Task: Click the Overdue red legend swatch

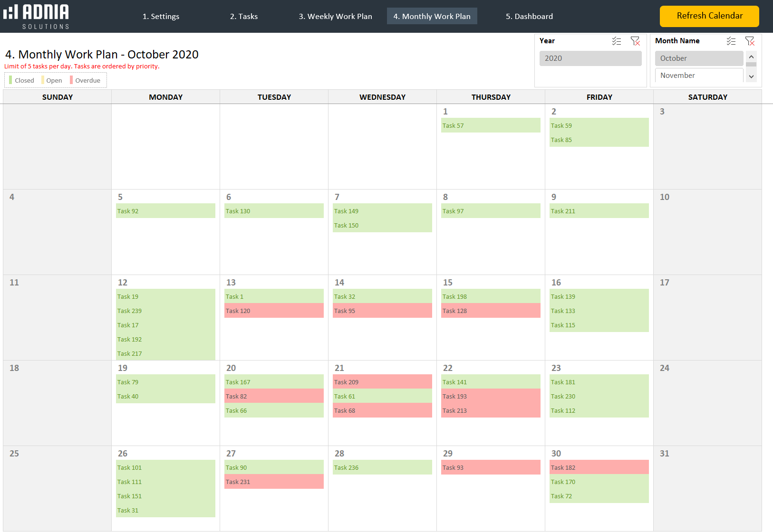Action: tap(71, 80)
